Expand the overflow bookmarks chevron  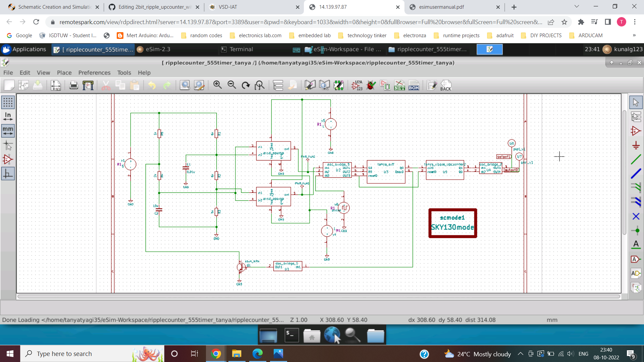pos(634,35)
